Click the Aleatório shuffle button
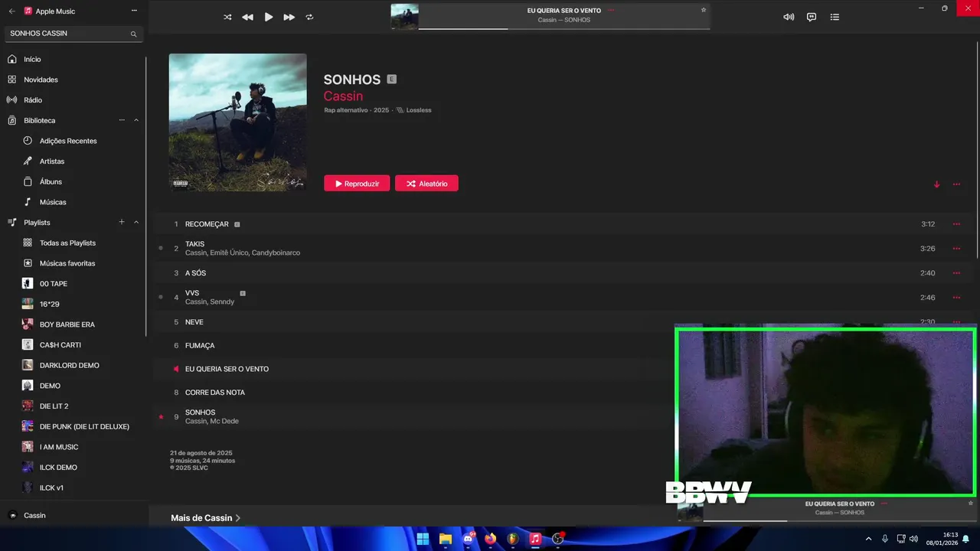Viewport: 980px width, 551px height. pos(426,184)
